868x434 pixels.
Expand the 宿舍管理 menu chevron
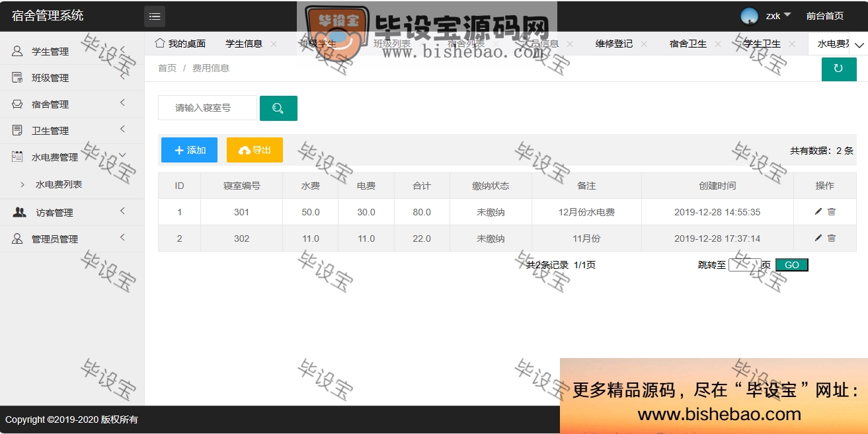click(x=122, y=102)
